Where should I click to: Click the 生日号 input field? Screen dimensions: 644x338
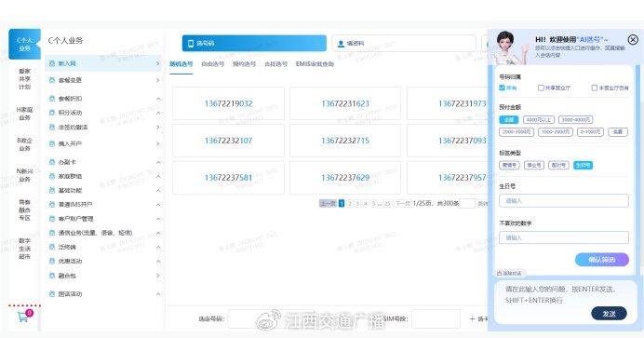point(564,201)
